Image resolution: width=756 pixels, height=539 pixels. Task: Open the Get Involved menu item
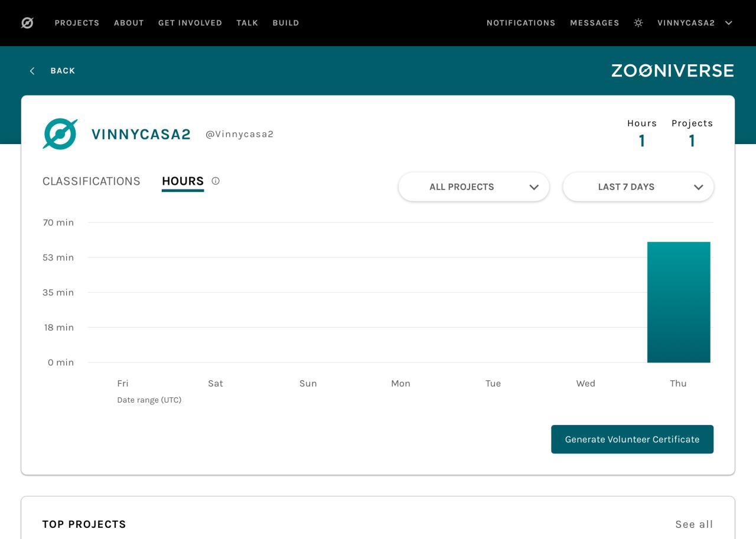pyautogui.click(x=190, y=23)
